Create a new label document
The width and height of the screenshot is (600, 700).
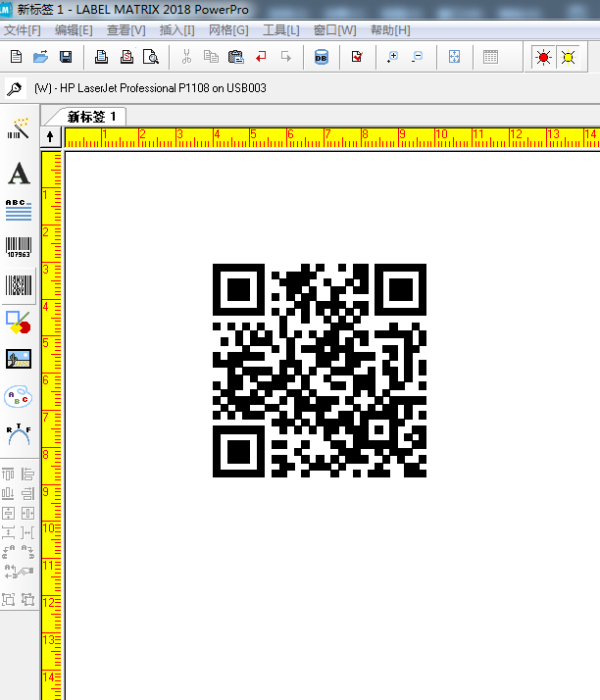16,57
